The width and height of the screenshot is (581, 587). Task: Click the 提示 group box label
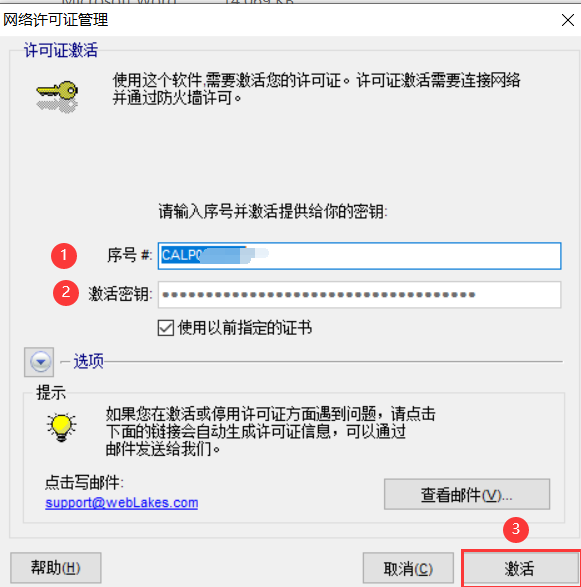pos(51,393)
